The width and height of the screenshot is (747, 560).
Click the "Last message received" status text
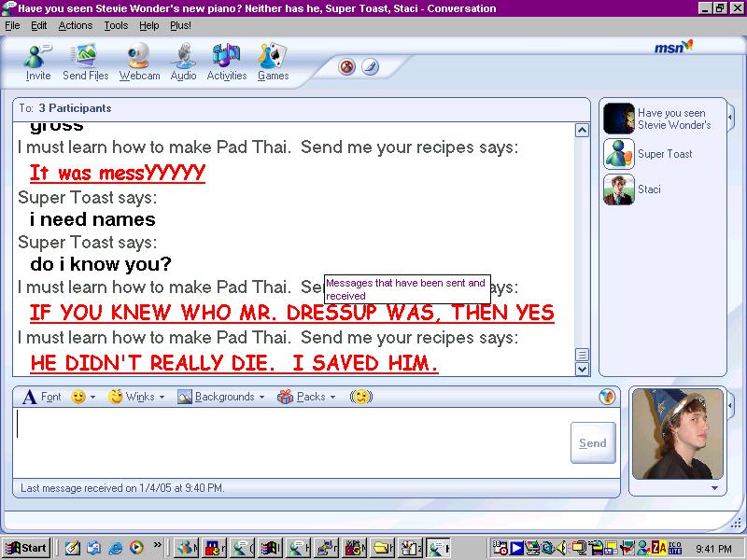click(122, 488)
